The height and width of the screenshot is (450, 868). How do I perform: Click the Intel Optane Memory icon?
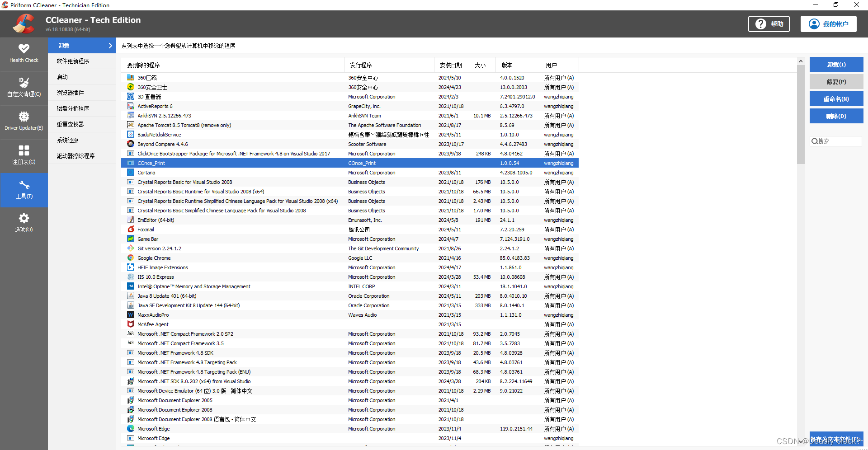131,286
